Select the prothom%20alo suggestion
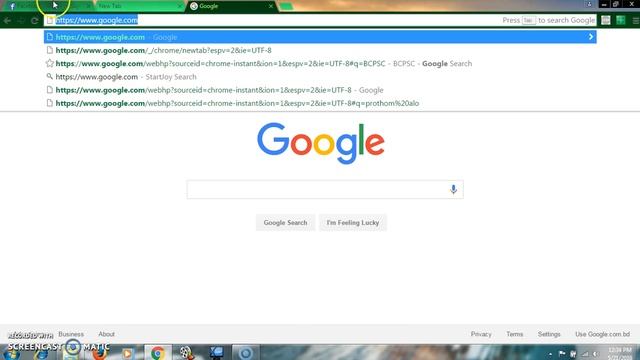 point(320,103)
